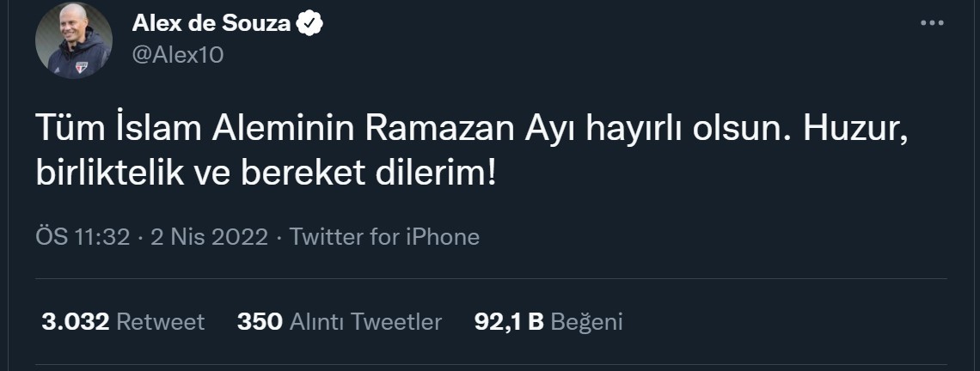Open the 350 Alıntı Tweetler list
980x371 pixels.
pos(339,322)
